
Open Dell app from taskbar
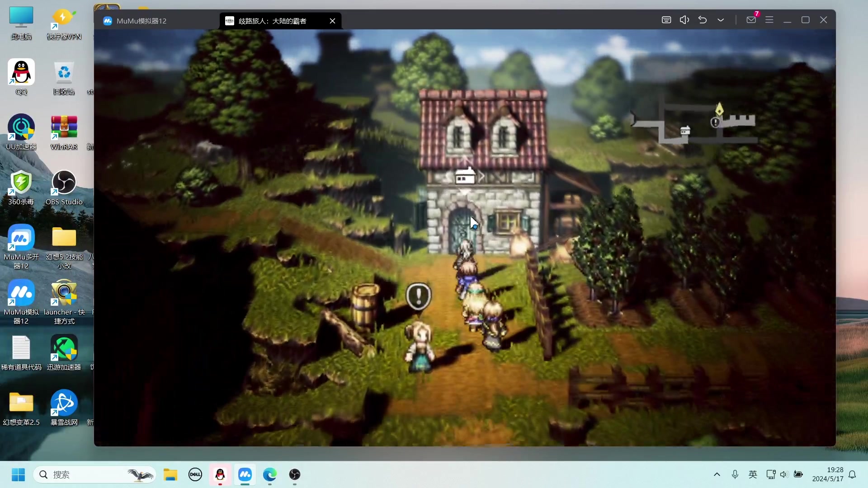coord(195,475)
